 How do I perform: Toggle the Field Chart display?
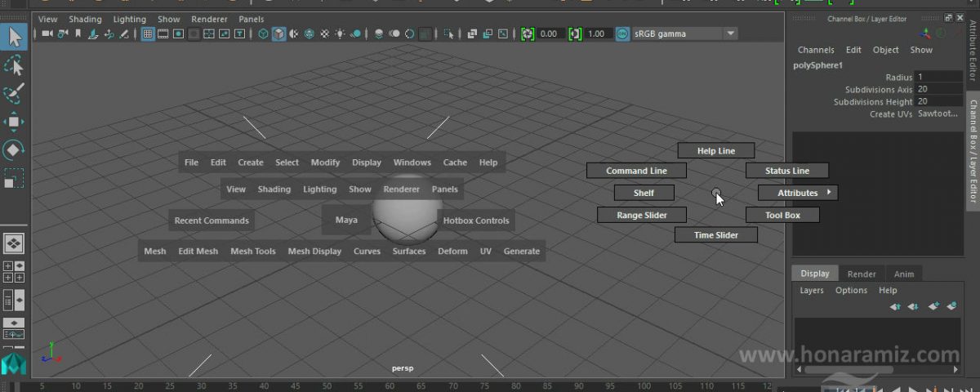coord(208,33)
